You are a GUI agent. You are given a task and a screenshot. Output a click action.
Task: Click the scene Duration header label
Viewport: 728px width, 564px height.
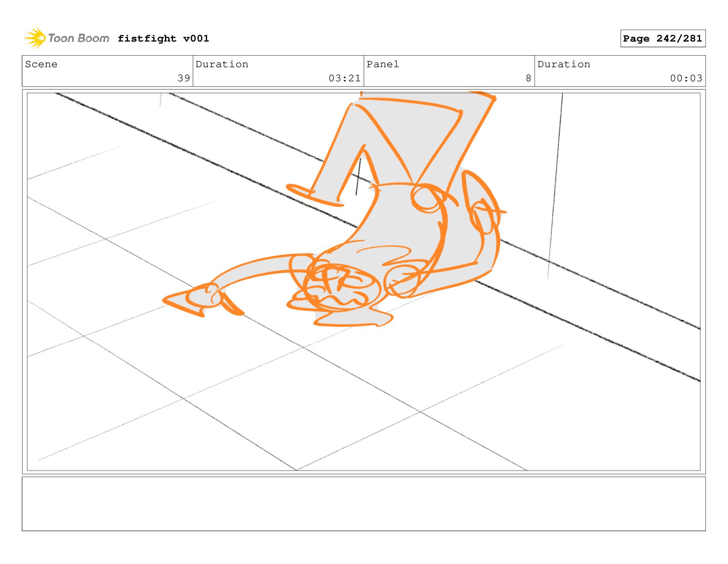(222, 64)
